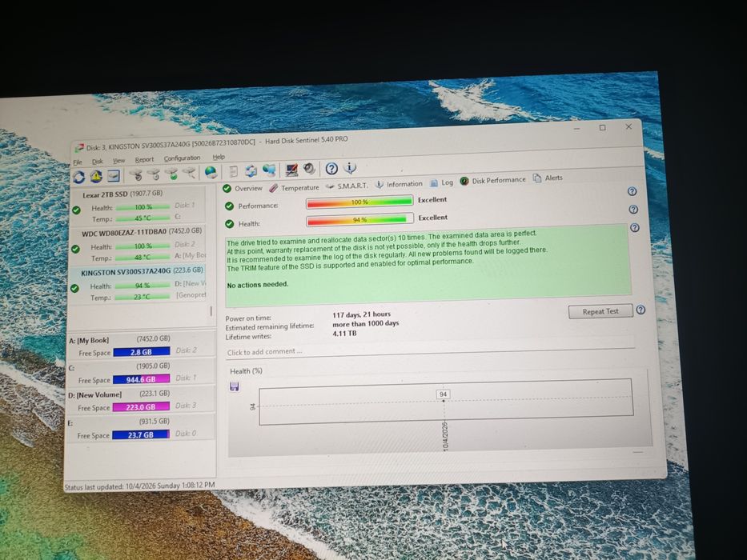
Task: Click the green check icon beside Lexar 2TB SSD
Action: [76, 210]
